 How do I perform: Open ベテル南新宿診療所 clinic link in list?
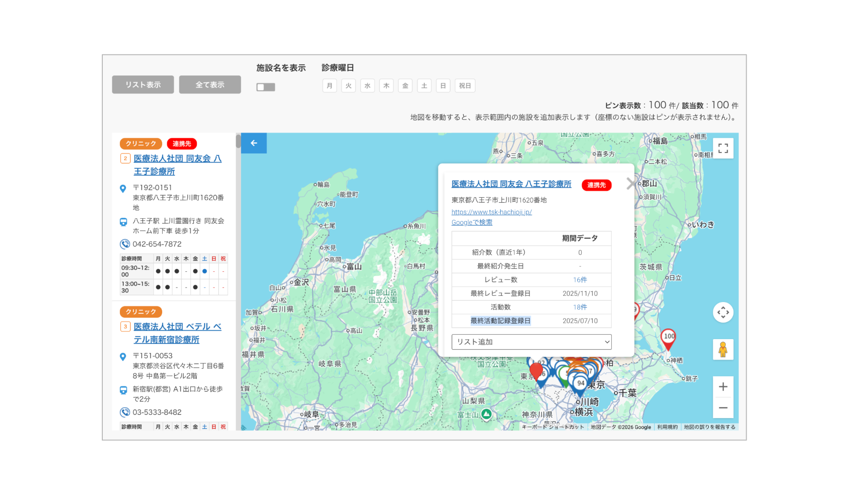[178, 333]
